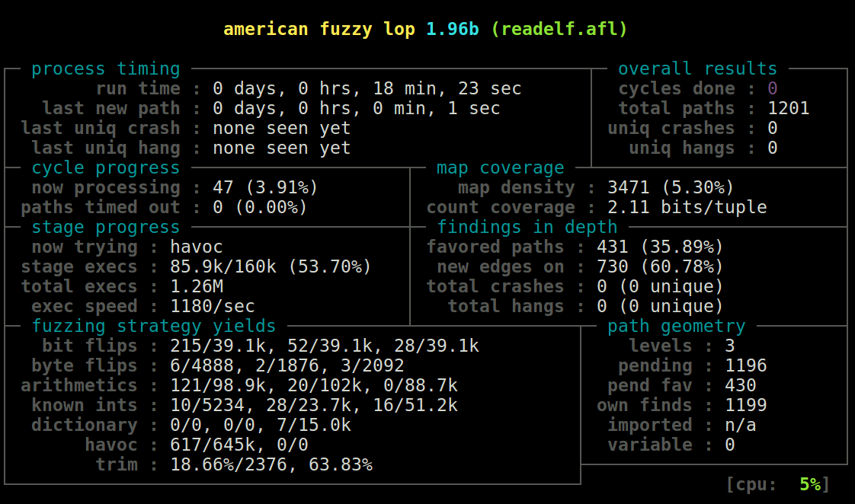855x504 pixels.
Task: Click the uniq hangs value 0
Action: pyautogui.click(x=772, y=148)
